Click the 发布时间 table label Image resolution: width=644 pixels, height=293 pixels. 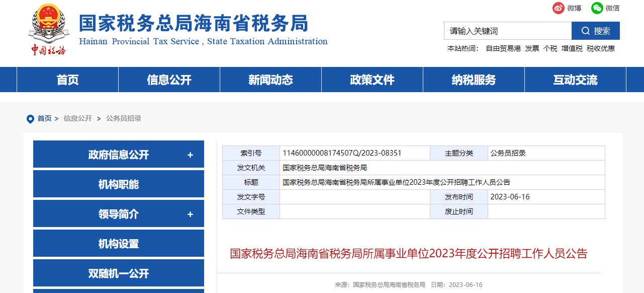(459, 197)
